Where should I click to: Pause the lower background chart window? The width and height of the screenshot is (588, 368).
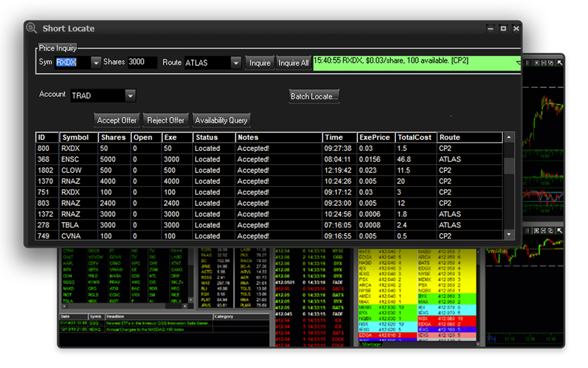528,231
